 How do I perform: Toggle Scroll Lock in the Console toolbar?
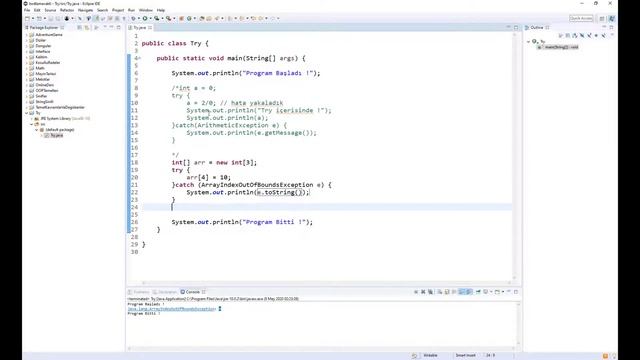(x=447, y=292)
